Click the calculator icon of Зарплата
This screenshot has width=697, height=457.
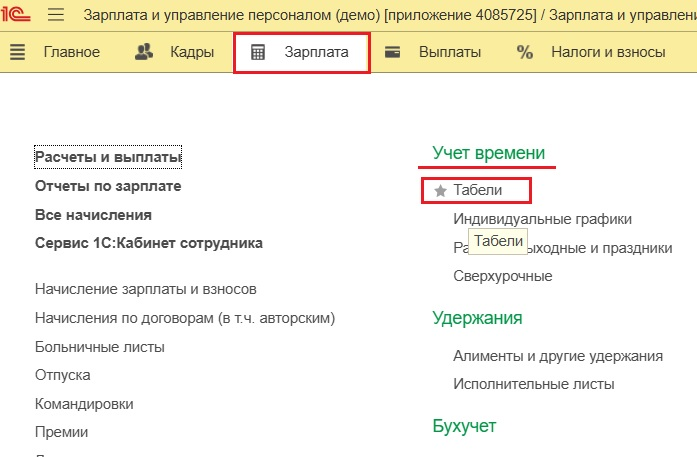coord(258,52)
